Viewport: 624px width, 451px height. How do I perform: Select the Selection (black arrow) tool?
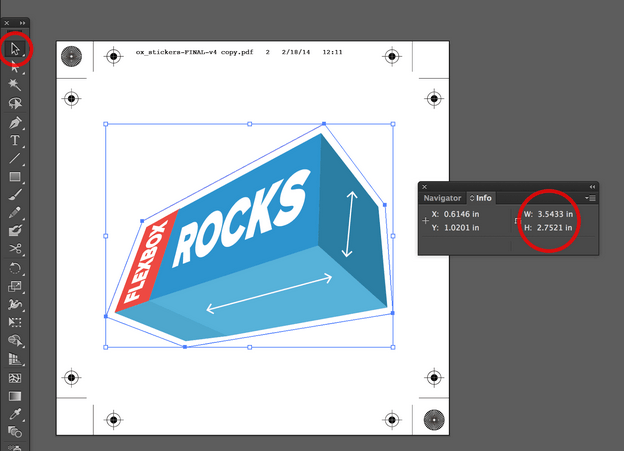point(15,49)
